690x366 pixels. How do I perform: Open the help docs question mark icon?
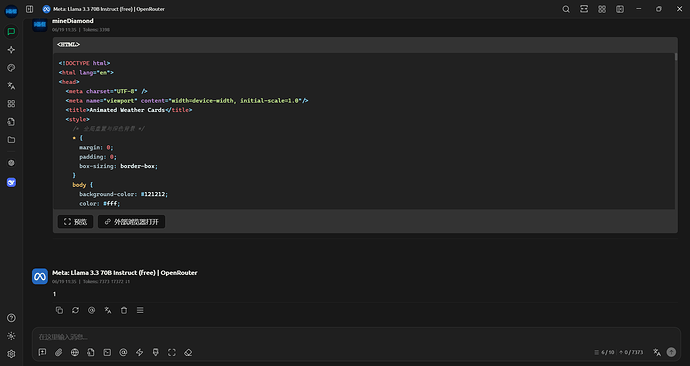click(11, 318)
